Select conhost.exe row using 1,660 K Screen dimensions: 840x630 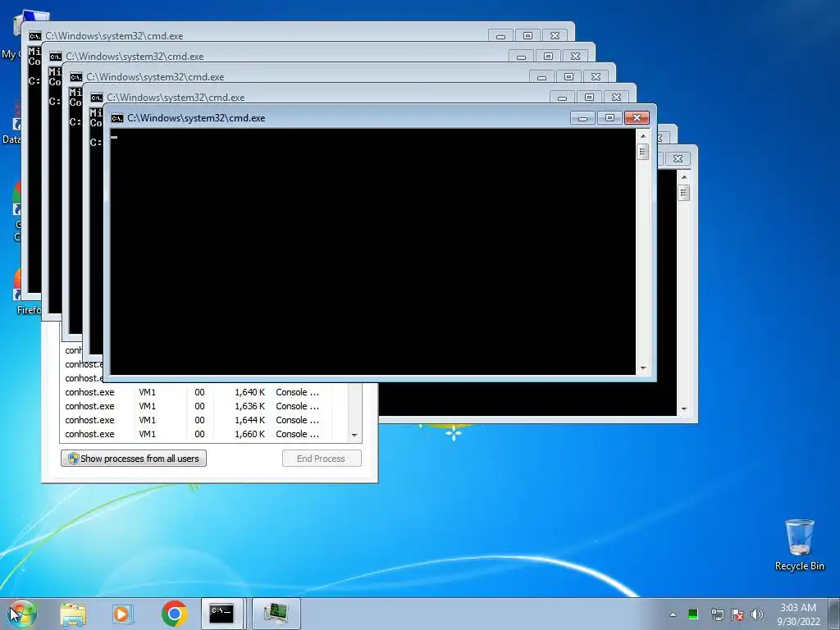203,434
